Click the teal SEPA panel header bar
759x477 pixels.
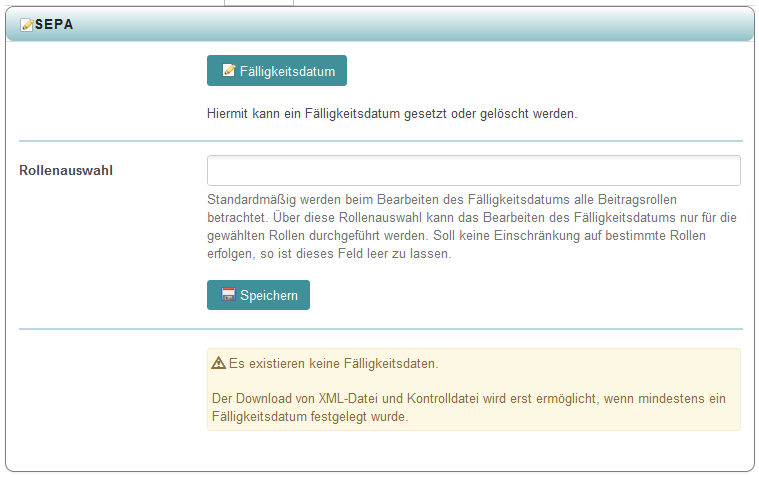(x=400, y=25)
